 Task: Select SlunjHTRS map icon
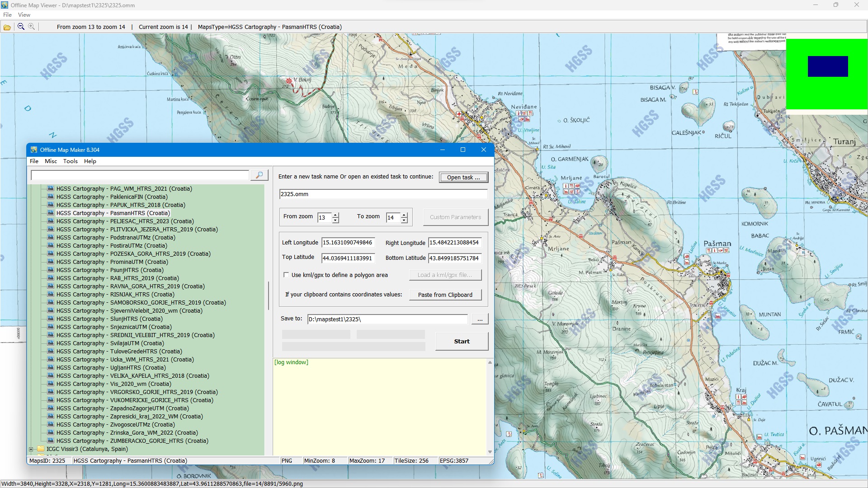point(51,319)
